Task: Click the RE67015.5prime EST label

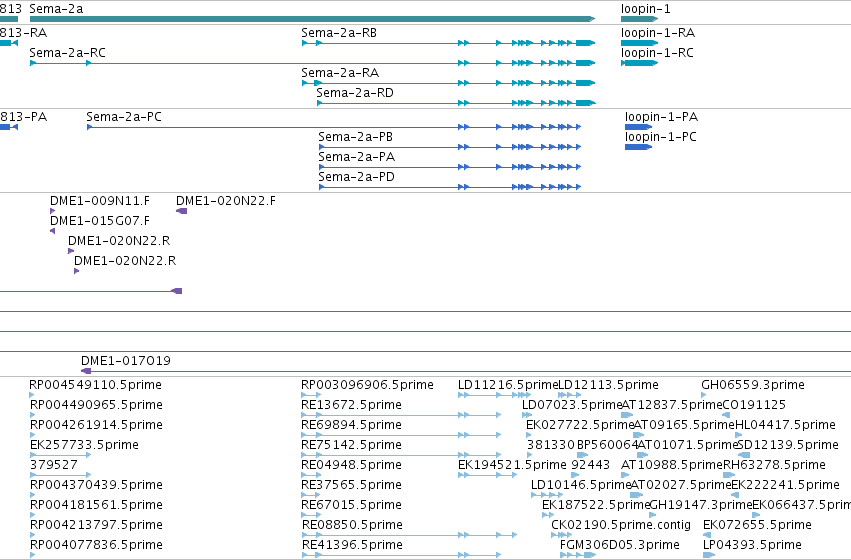Action: [x=352, y=505]
